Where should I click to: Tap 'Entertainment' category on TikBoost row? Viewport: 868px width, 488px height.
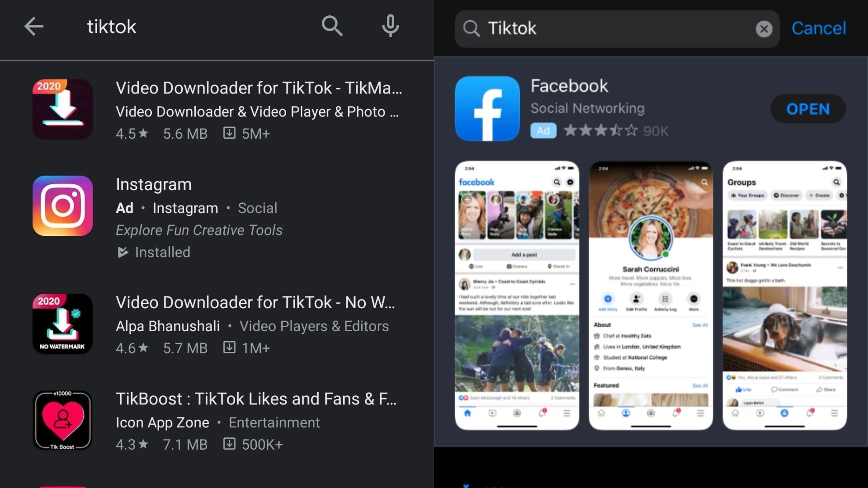[x=274, y=422]
